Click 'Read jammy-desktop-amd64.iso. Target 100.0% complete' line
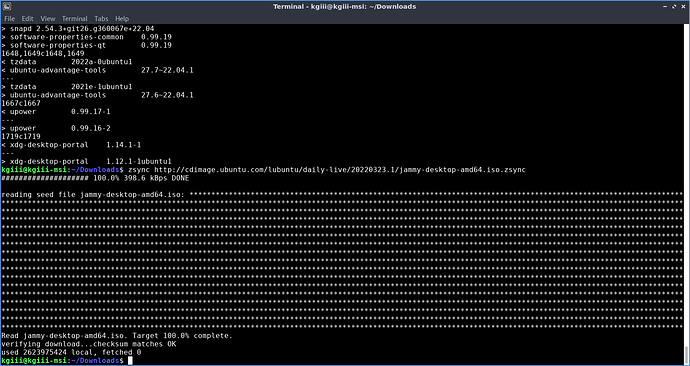The width and height of the screenshot is (690, 366). tap(117, 336)
